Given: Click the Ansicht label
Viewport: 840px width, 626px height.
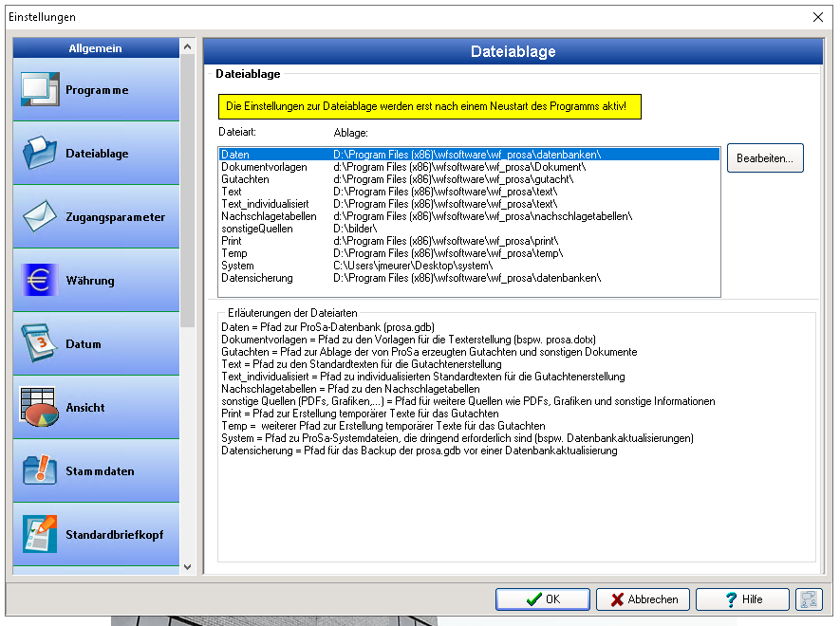Looking at the screenshot, I should [x=85, y=408].
